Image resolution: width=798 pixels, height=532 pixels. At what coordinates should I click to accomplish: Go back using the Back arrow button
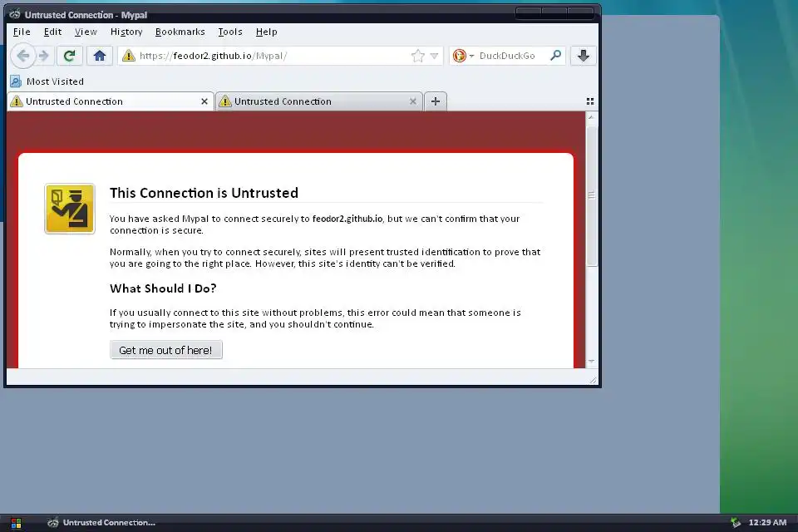[x=23, y=56]
